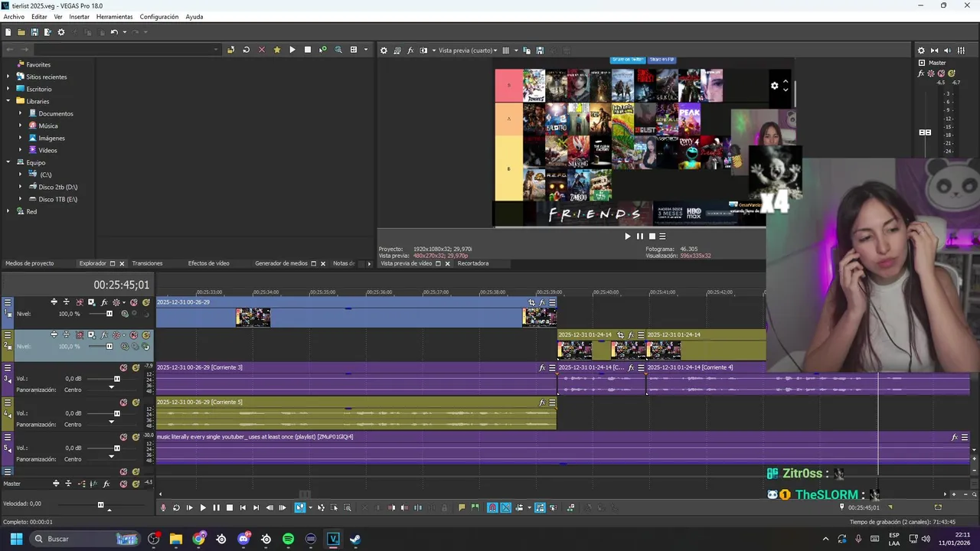The image size is (980, 551).
Task: Insert marker with the yellow flag icon
Action: point(462,507)
